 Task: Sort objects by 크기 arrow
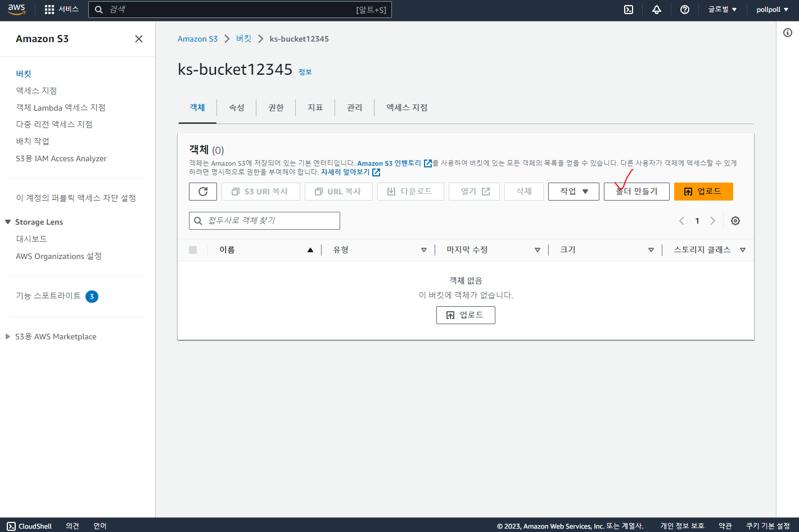pyautogui.click(x=651, y=250)
